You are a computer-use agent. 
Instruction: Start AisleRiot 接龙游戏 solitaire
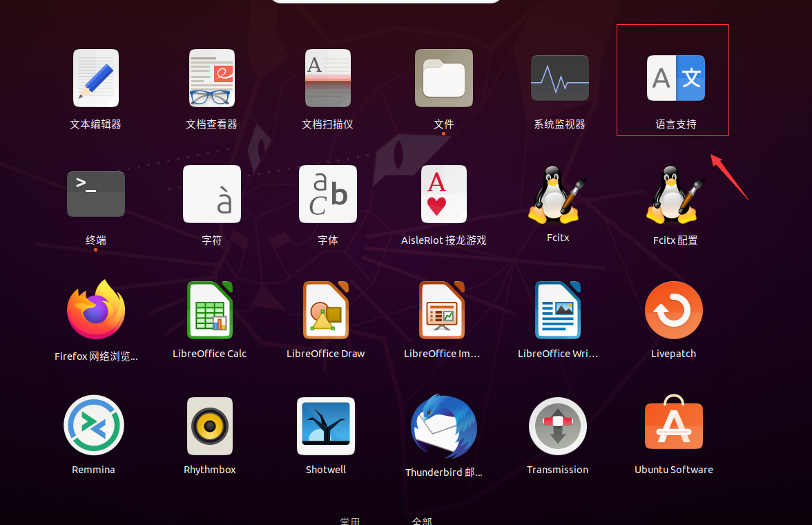click(x=444, y=194)
